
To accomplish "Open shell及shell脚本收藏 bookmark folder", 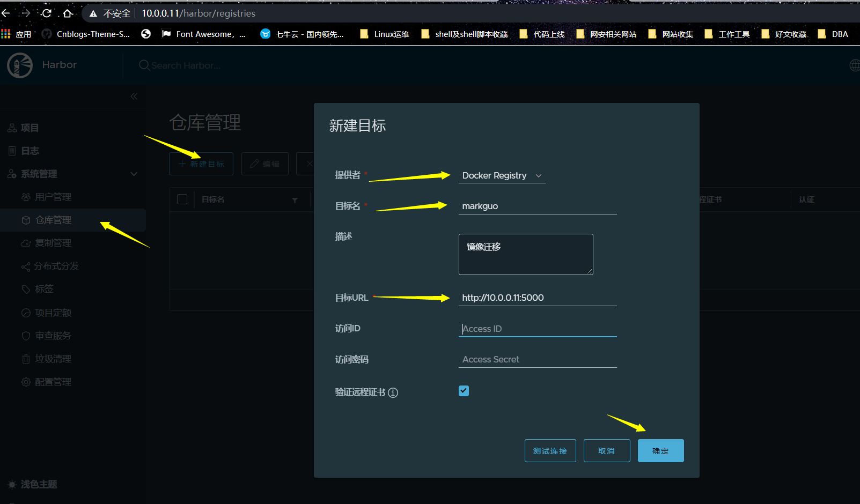I will click(465, 34).
